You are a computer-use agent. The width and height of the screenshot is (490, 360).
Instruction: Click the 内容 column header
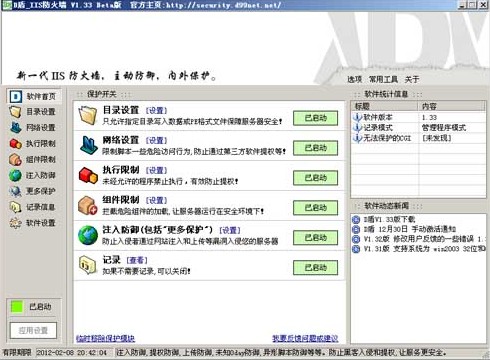[452, 106]
